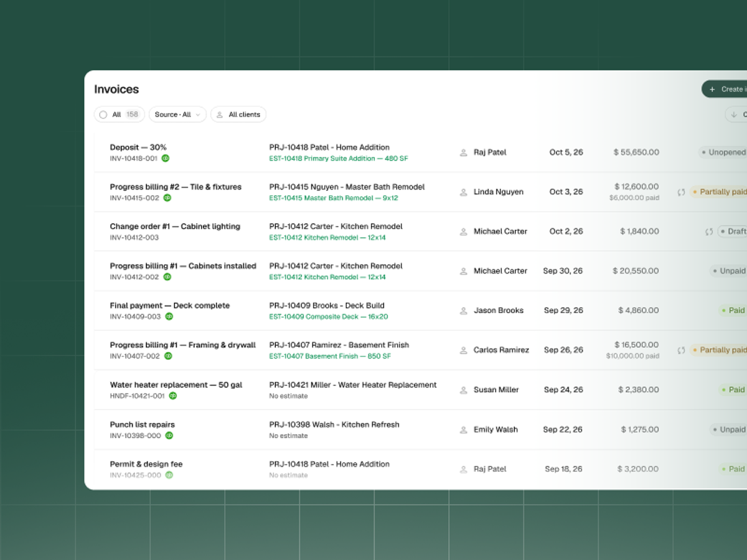Screen dimensions: 747x560
Task: Click the green badge beside HNDF-10421-001
Action: coord(173,396)
